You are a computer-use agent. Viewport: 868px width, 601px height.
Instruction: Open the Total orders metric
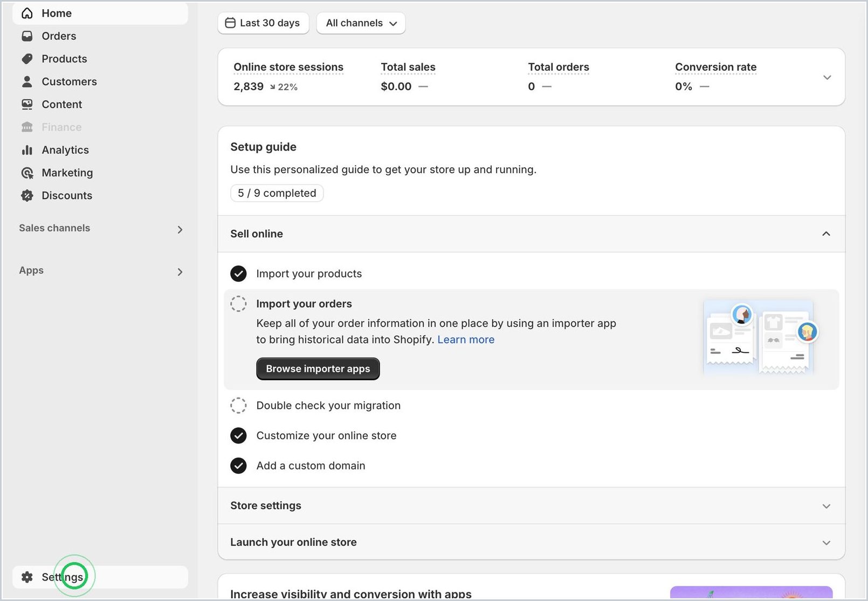pyautogui.click(x=559, y=67)
